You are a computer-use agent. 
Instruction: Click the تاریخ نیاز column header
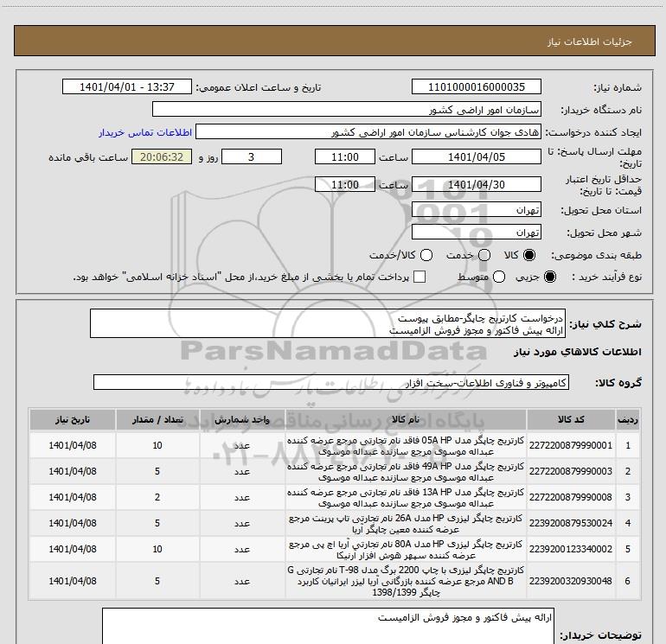[72, 420]
